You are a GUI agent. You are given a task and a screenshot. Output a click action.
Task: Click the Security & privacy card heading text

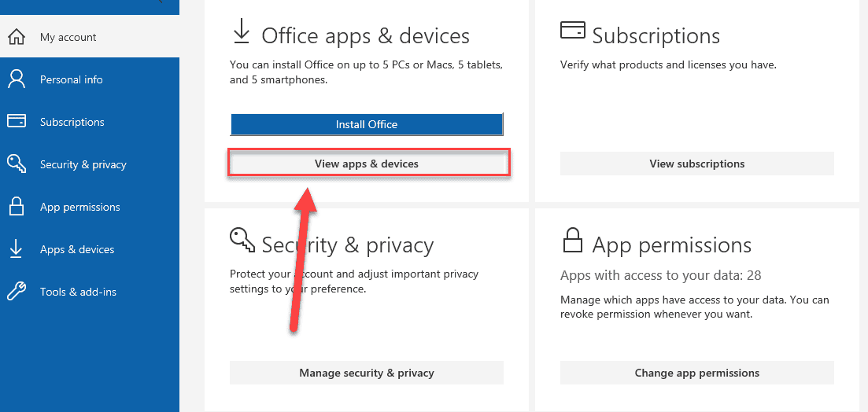click(x=348, y=245)
